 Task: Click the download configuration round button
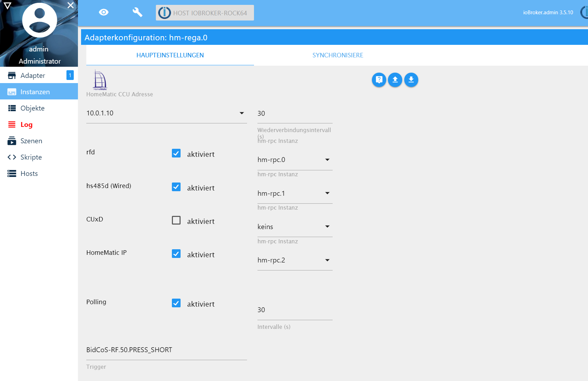[411, 80]
